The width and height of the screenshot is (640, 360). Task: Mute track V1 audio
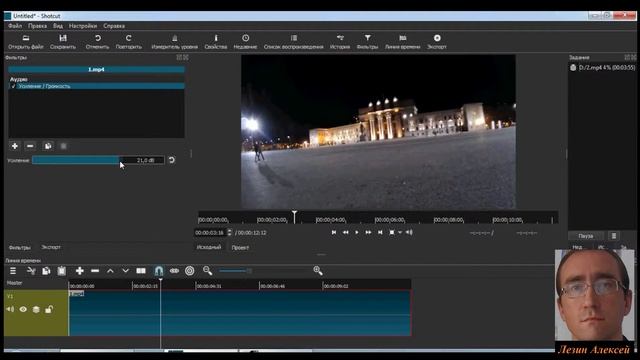(10, 309)
